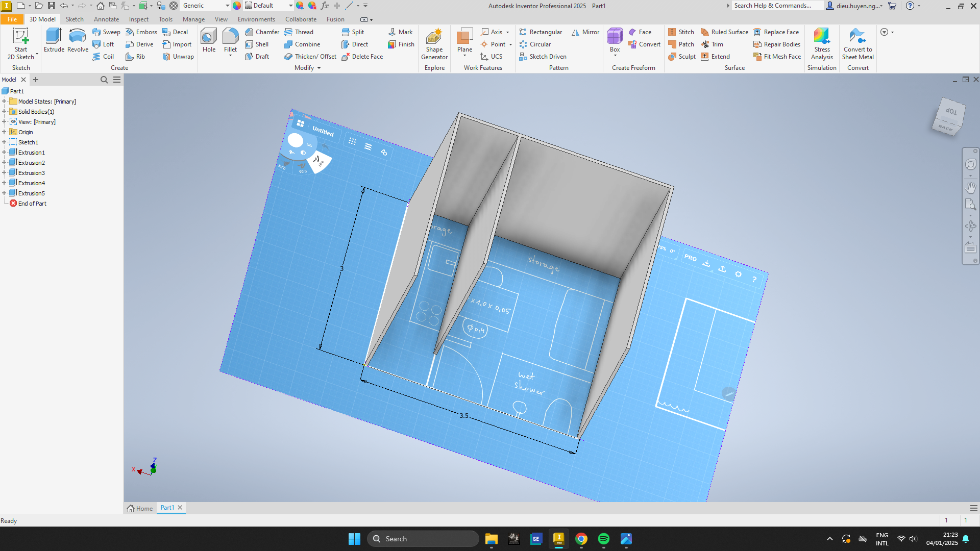Click the model browser search icon
The image size is (980, 551).
click(104, 80)
